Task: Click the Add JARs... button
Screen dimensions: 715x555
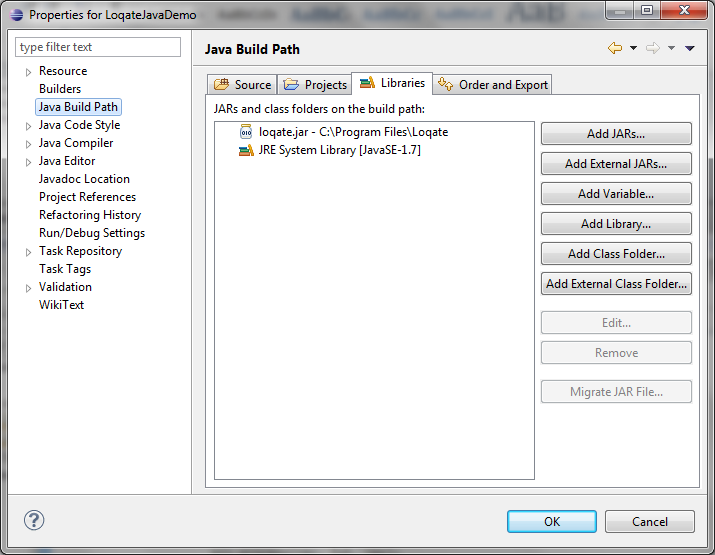Action: point(616,134)
